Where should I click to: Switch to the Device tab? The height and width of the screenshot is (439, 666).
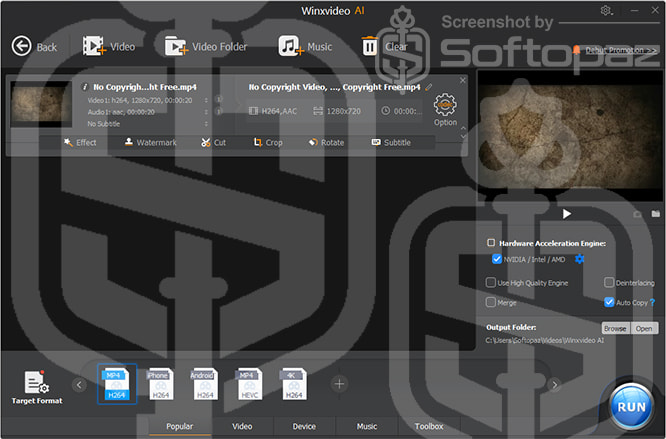coord(304,426)
